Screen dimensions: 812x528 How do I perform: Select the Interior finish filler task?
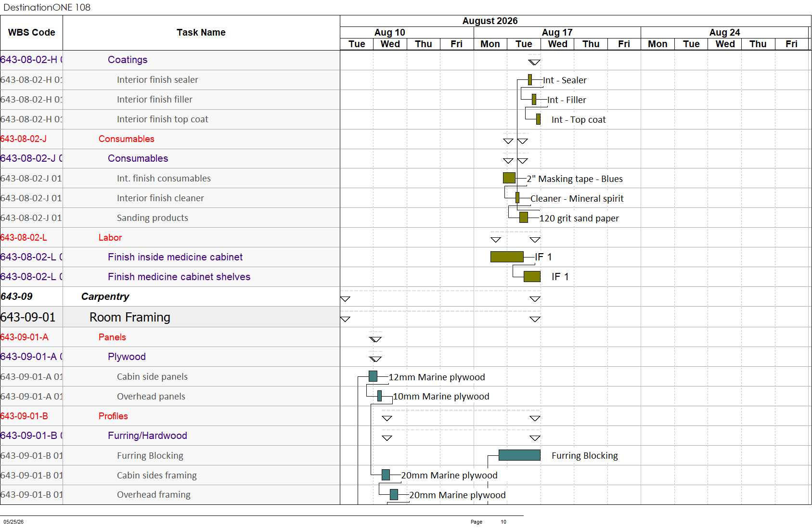click(155, 100)
